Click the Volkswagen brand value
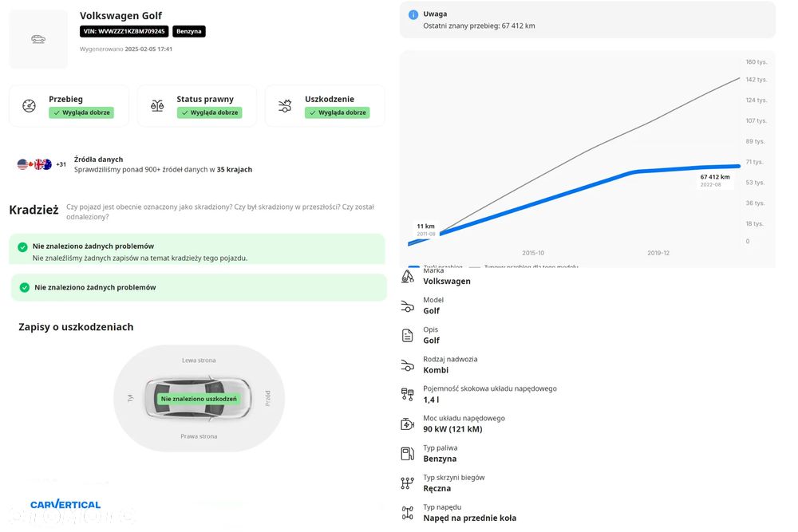 click(447, 282)
